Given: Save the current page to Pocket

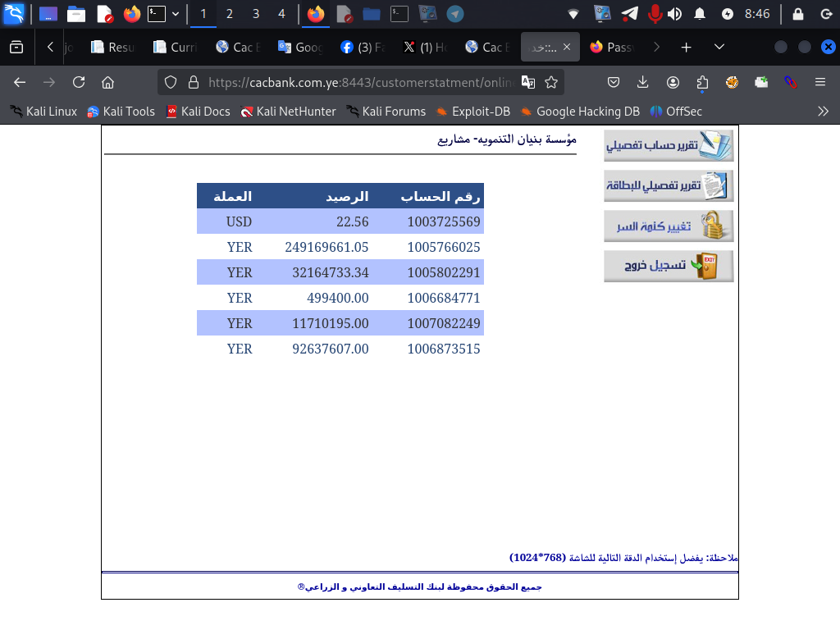Looking at the screenshot, I should tap(613, 81).
